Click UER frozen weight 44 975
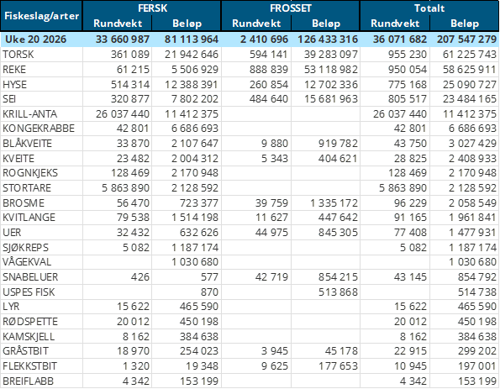 coord(271,232)
